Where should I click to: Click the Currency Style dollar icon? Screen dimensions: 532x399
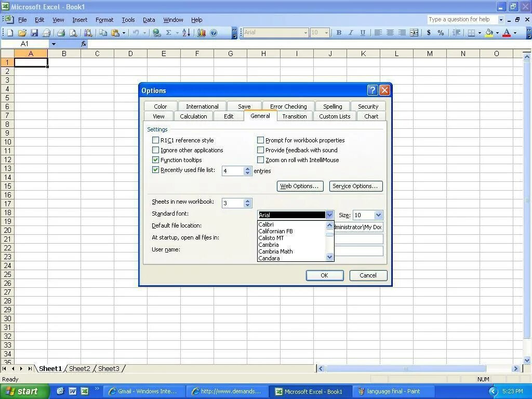pyautogui.click(x=429, y=33)
